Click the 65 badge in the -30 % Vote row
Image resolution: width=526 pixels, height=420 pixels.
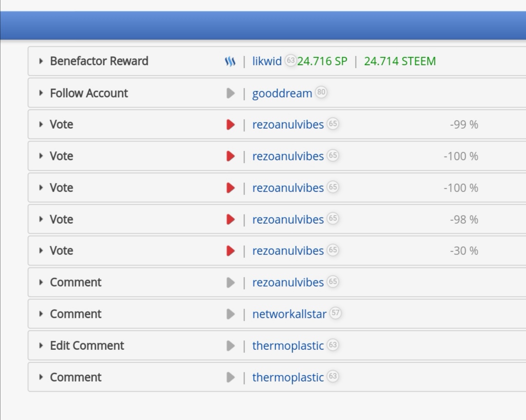[x=333, y=250]
